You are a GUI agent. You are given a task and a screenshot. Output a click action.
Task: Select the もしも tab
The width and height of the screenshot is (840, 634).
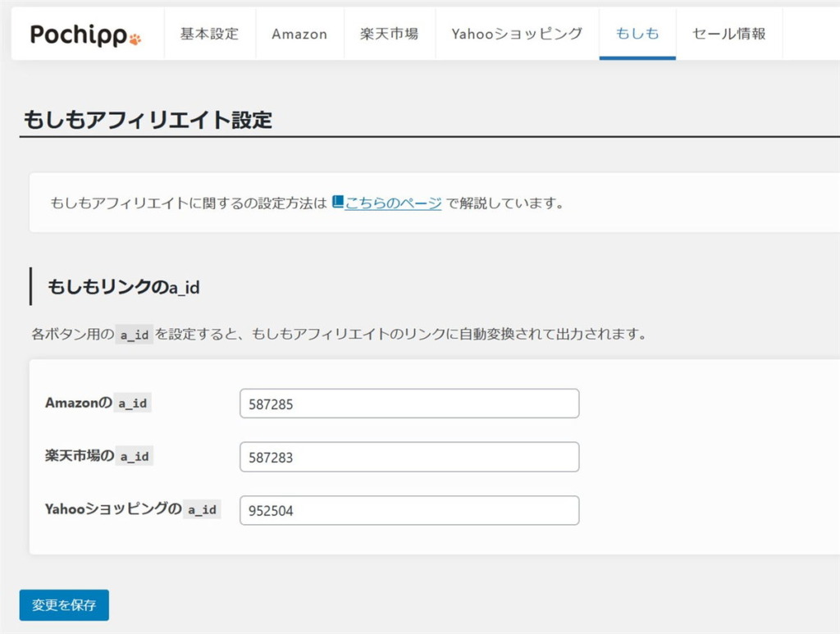point(637,34)
